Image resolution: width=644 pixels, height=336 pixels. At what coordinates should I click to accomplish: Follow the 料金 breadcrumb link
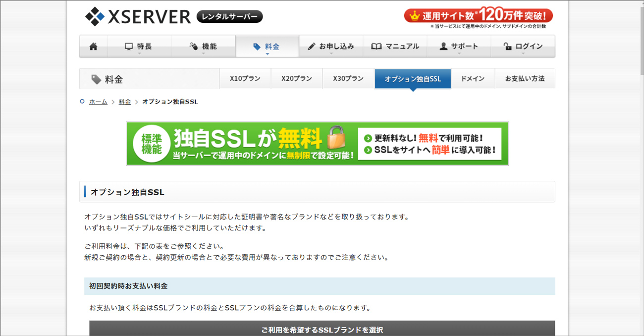pyautogui.click(x=125, y=102)
